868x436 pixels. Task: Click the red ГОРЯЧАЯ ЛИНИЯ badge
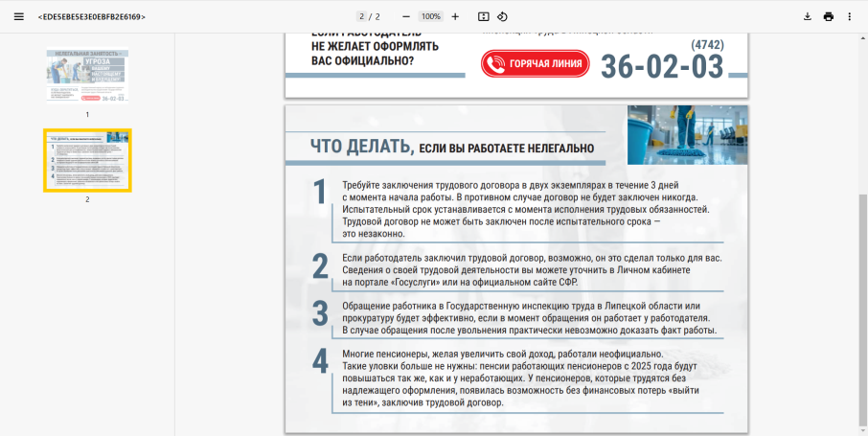coord(536,63)
